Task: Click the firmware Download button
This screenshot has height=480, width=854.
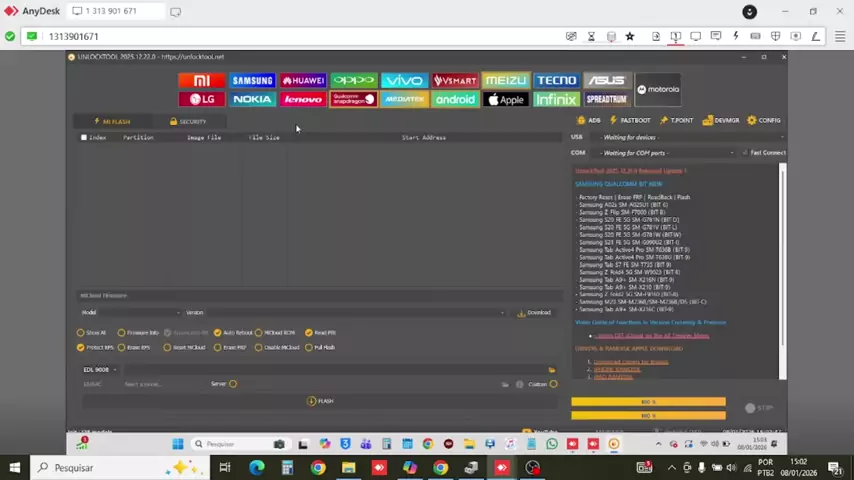Action: [x=534, y=313]
